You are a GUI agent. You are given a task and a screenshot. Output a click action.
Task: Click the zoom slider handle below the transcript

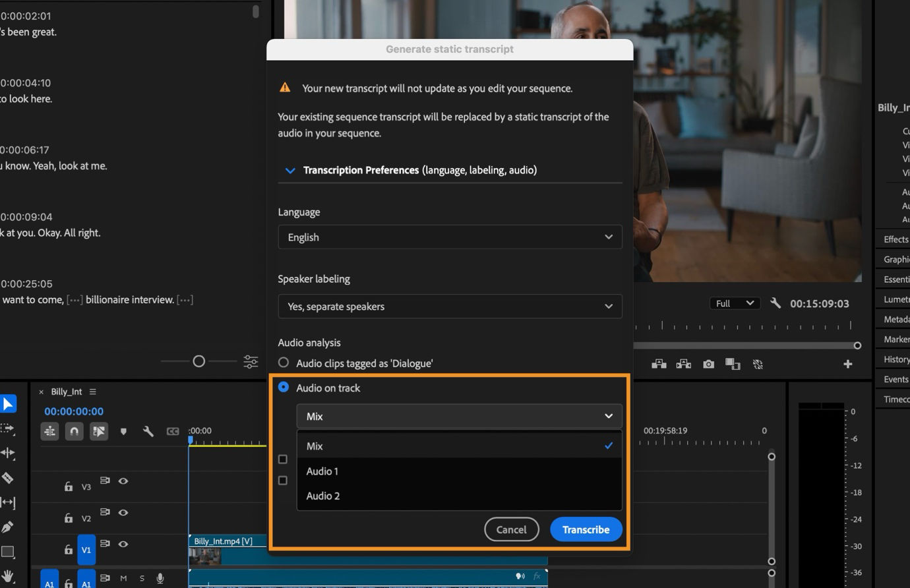pyautogui.click(x=199, y=361)
